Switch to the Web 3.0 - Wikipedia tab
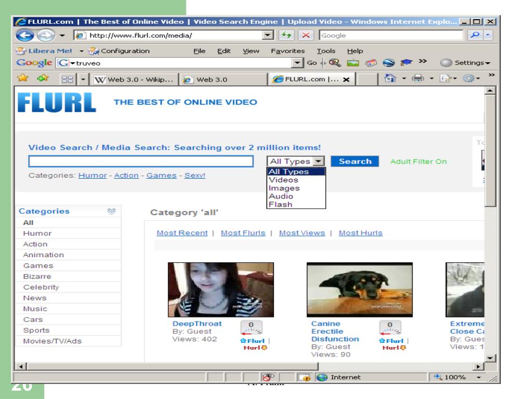The width and height of the screenshot is (532, 399). coord(134,79)
